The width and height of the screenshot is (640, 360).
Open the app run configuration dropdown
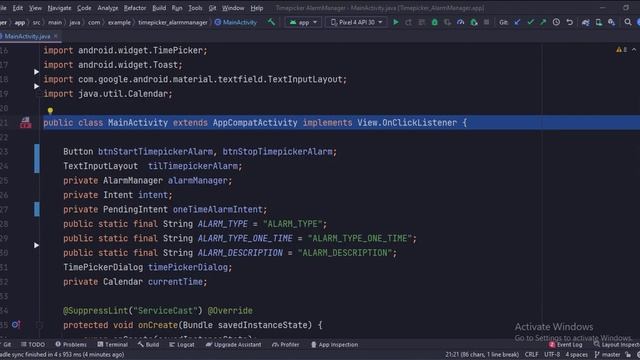coord(303,22)
